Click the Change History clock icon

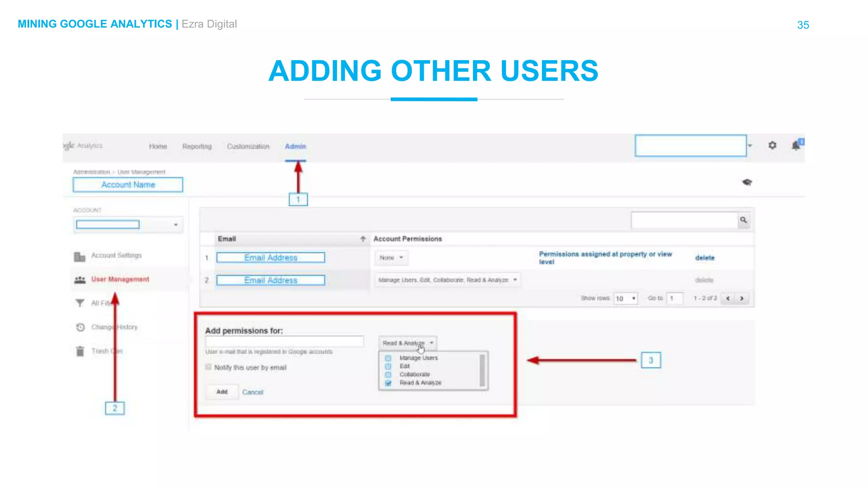(80, 327)
